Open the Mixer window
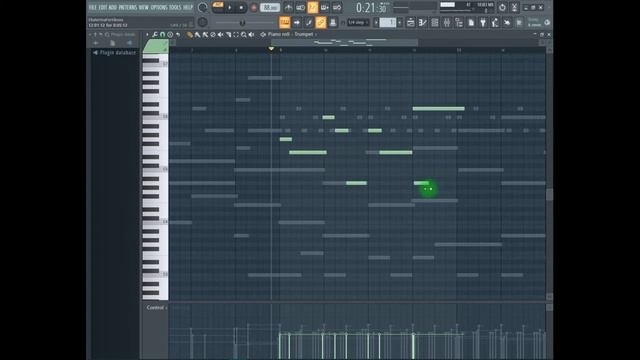Image resolution: width=640 pixels, height=360 pixels. (x=447, y=22)
